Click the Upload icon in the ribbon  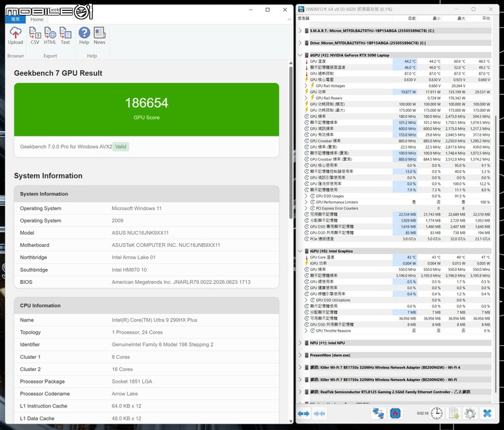tap(16, 36)
